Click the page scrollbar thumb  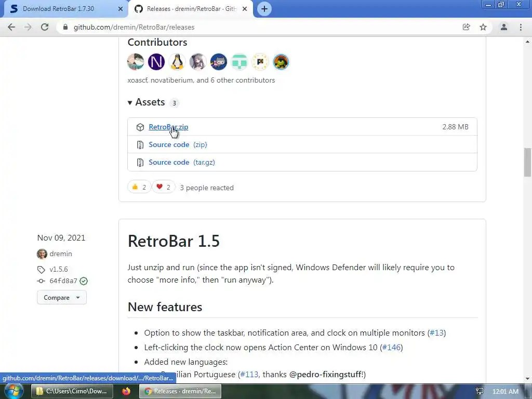pyautogui.click(x=527, y=162)
